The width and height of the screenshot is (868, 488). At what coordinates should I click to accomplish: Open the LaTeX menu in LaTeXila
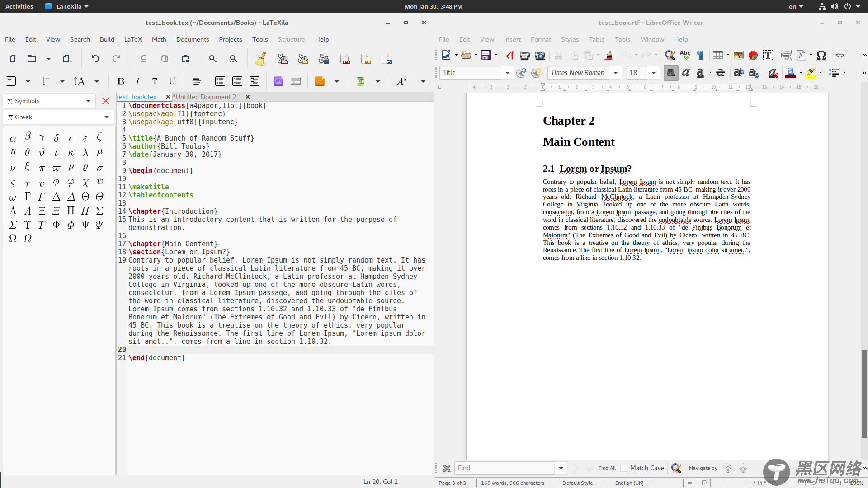(133, 39)
